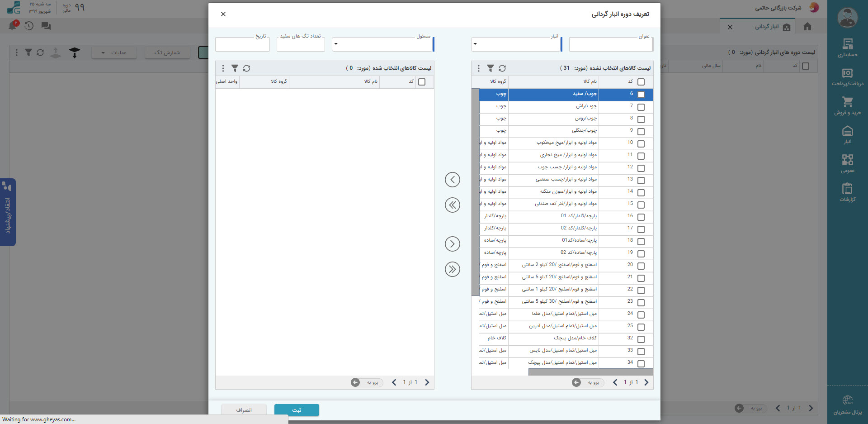
Task: Open more options for selected items list
Action: [x=223, y=68]
